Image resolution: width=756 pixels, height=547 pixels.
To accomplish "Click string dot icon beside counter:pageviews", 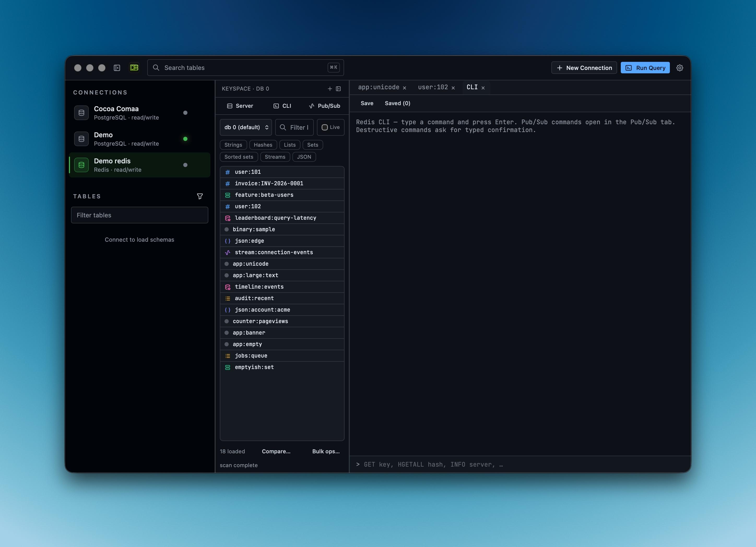I will (x=227, y=321).
